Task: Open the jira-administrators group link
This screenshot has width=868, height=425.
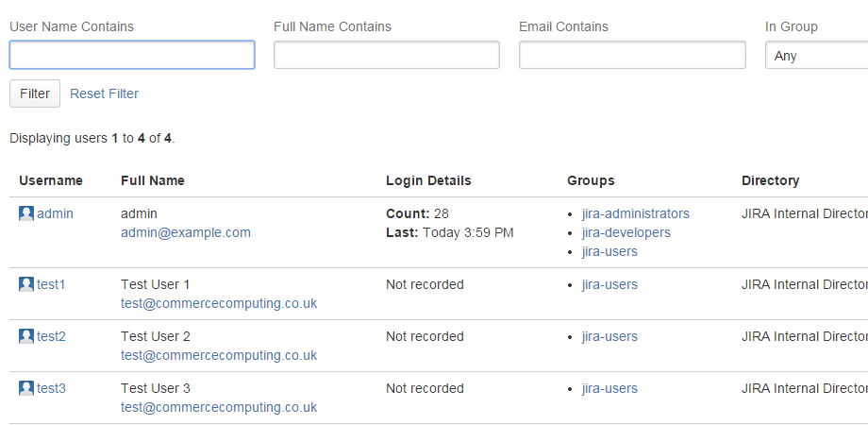Action: click(x=636, y=213)
